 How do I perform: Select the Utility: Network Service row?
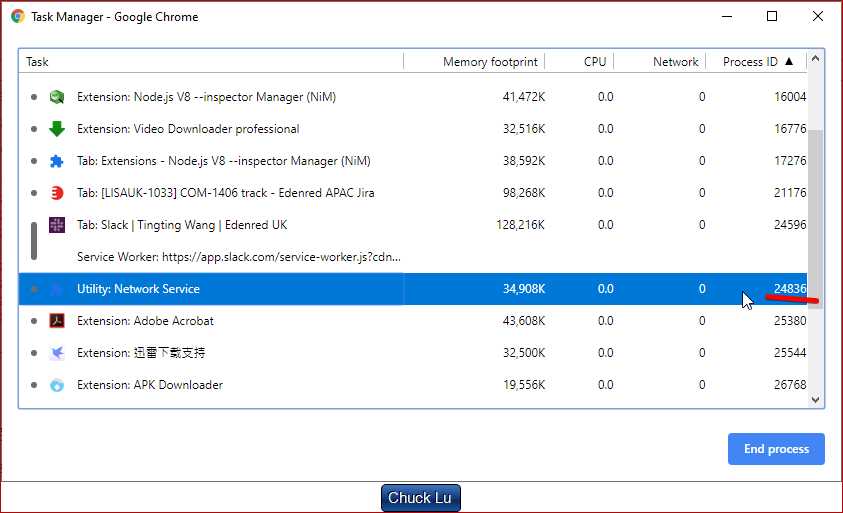(413, 289)
